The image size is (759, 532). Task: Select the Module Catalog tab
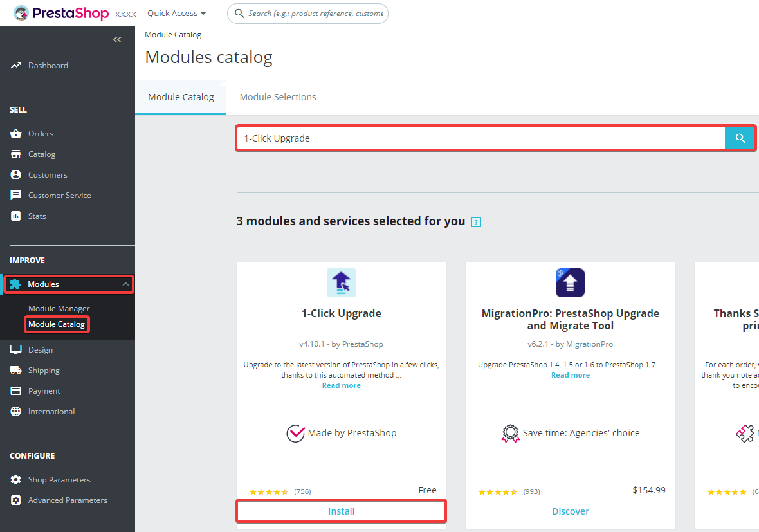pos(181,97)
